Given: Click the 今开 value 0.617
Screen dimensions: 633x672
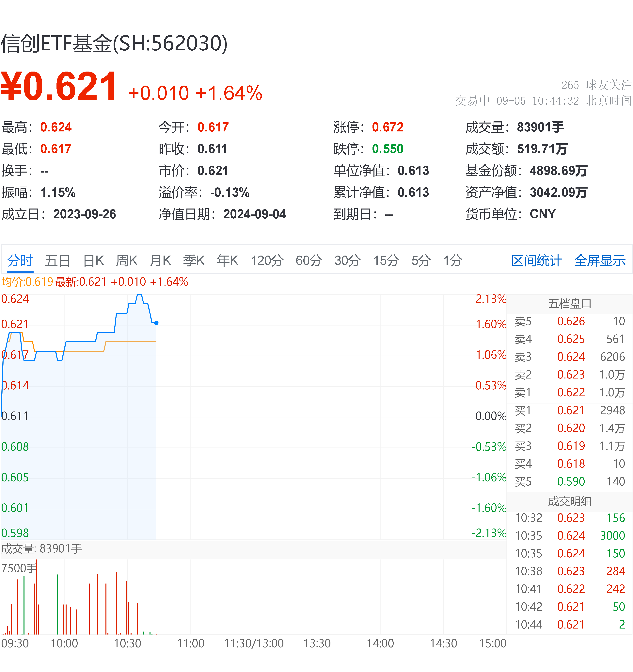Looking at the screenshot, I should coord(213,127).
